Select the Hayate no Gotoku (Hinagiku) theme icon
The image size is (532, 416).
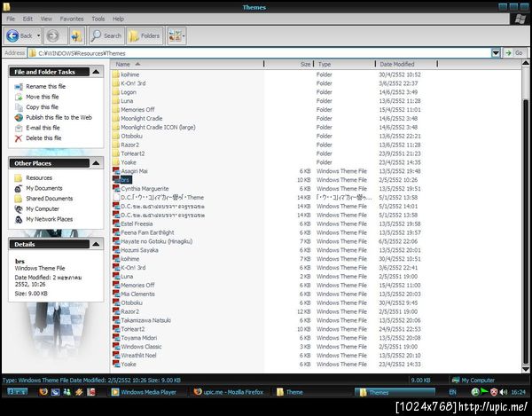coord(116,241)
